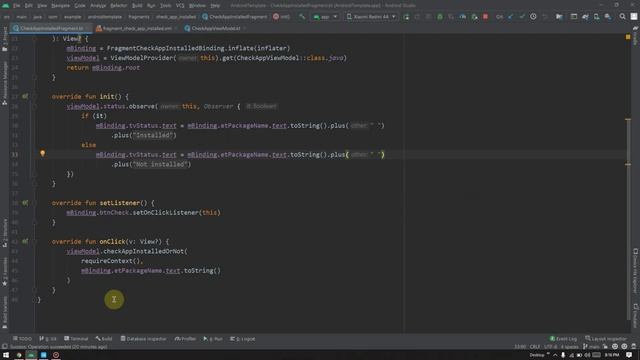Open the Build Variants side panel
The width and height of the screenshot is (640, 360).
click(x=4, y=312)
